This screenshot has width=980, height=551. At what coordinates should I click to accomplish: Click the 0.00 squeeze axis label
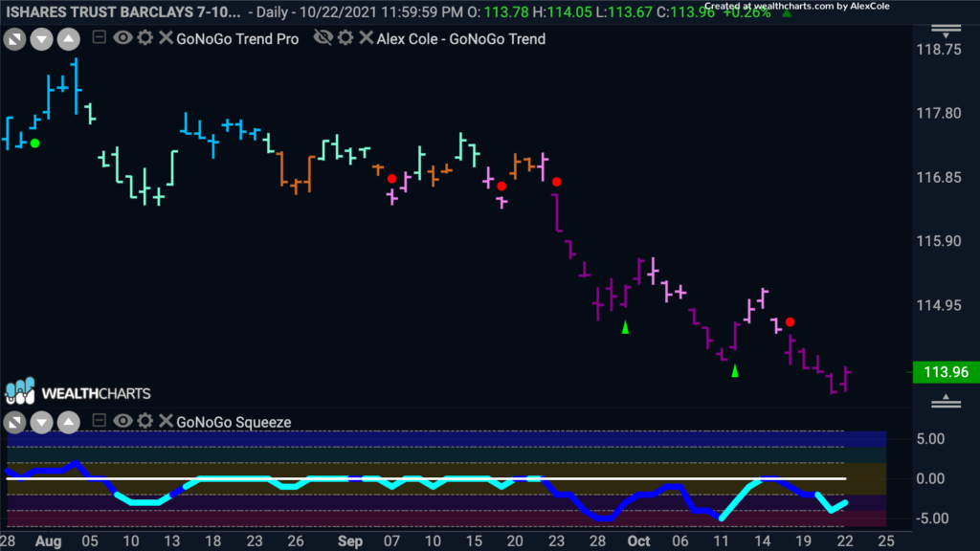point(930,478)
